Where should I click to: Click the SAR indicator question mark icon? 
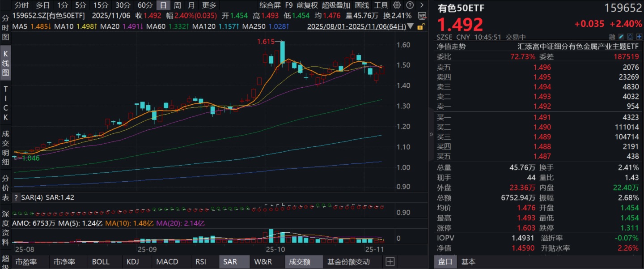click(x=16, y=198)
